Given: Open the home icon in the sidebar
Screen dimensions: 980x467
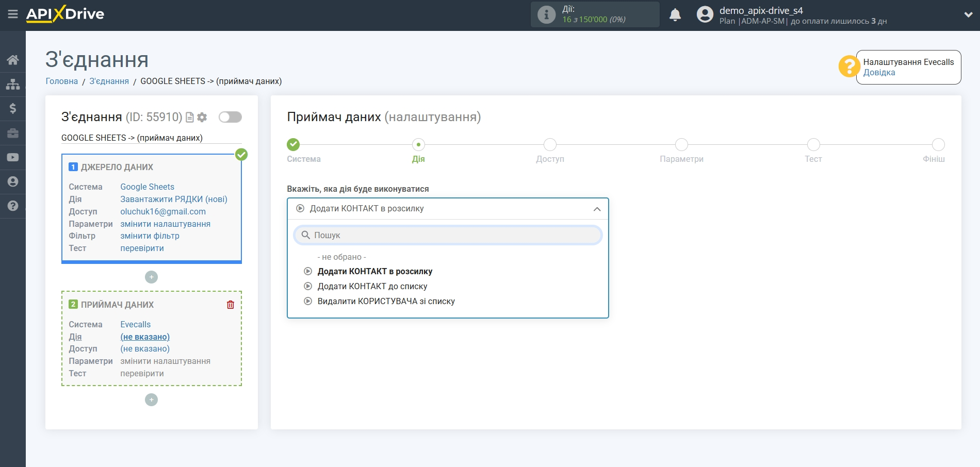Looking at the screenshot, I should (x=13, y=60).
